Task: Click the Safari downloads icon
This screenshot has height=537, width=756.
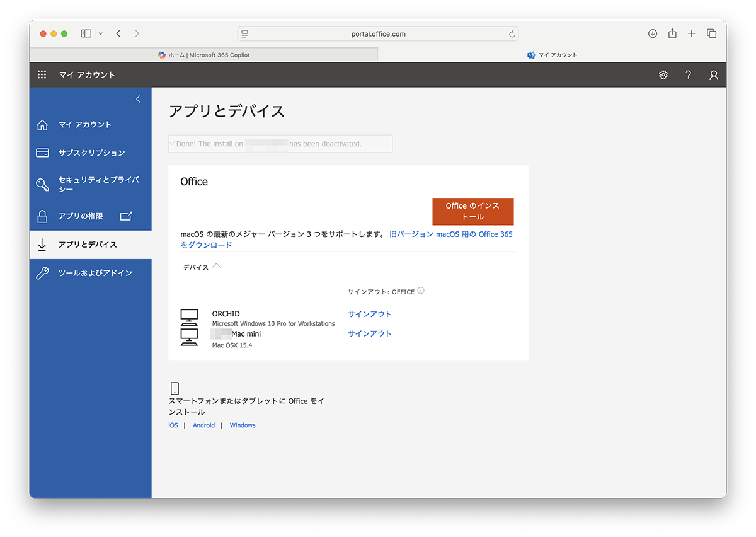Action: point(653,33)
